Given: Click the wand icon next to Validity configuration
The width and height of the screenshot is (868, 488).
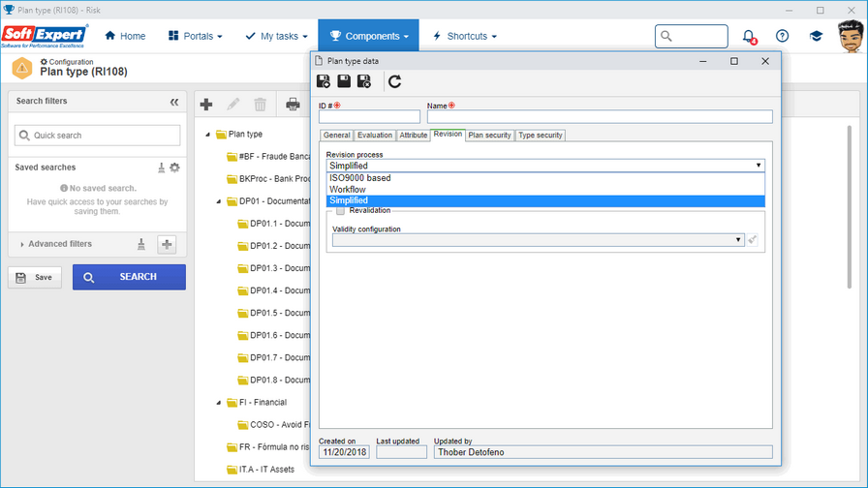Looking at the screenshot, I should [x=752, y=239].
